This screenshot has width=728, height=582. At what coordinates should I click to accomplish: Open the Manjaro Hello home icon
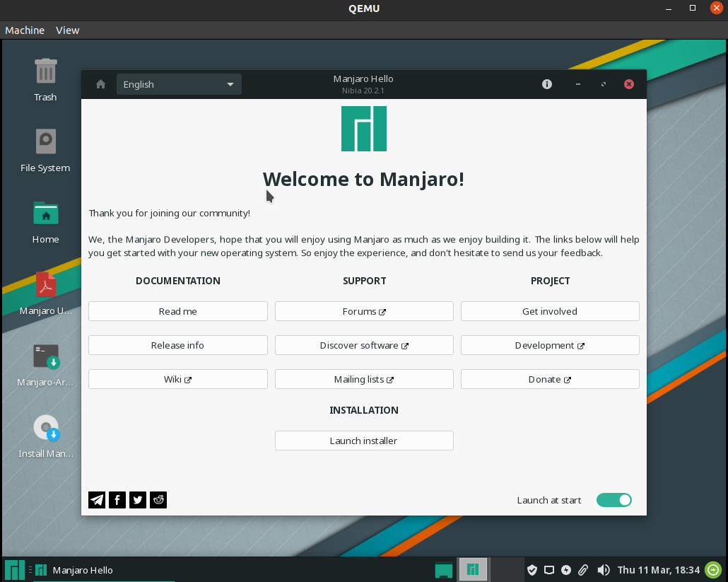pyautogui.click(x=100, y=83)
